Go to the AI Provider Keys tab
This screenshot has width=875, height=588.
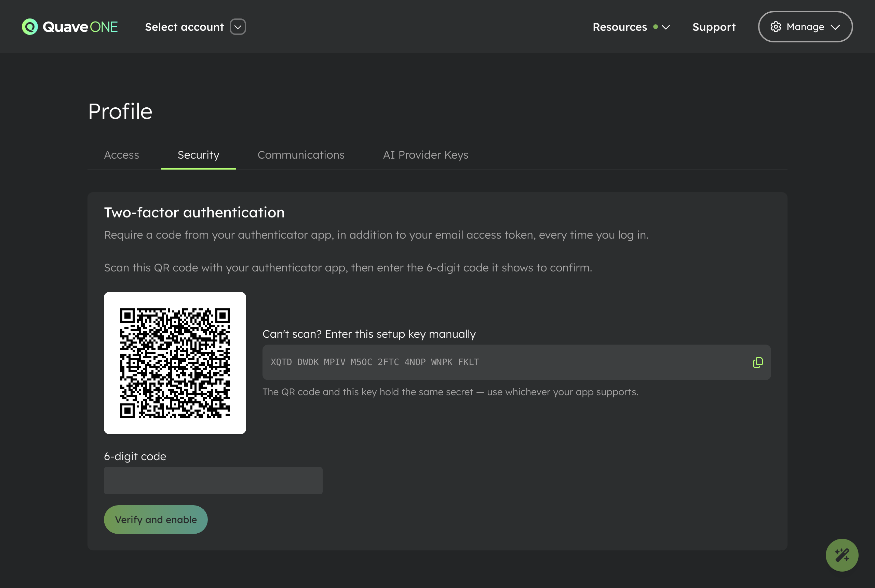(x=426, y=155)
